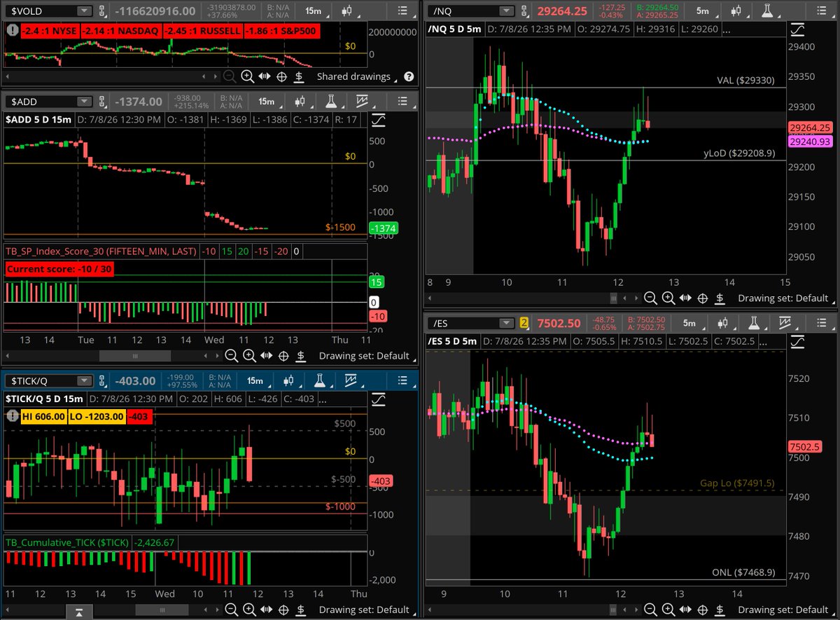
Task: Click collapse arrow at bottom of $TICK/Q panel
Action: click(79, 613)
